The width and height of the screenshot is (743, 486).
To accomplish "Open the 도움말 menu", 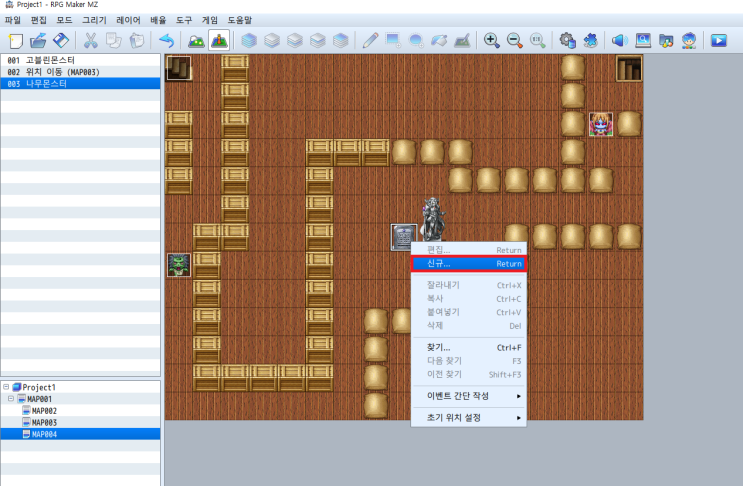I will (239, 20).
